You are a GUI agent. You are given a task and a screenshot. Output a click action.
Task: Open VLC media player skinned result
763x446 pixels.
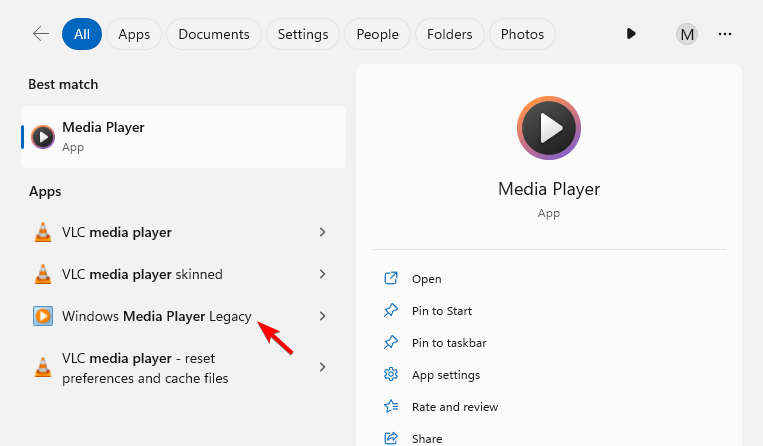coord(142,274)
